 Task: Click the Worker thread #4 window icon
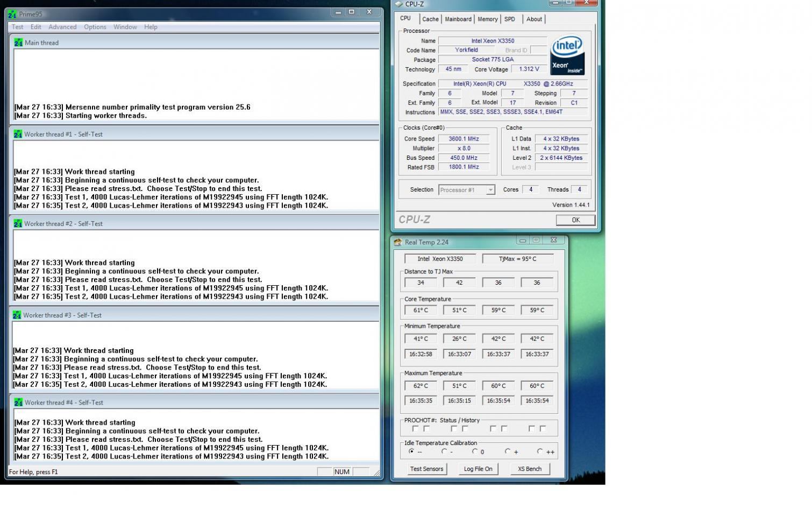pyautogui.click(x=19, y=402)
